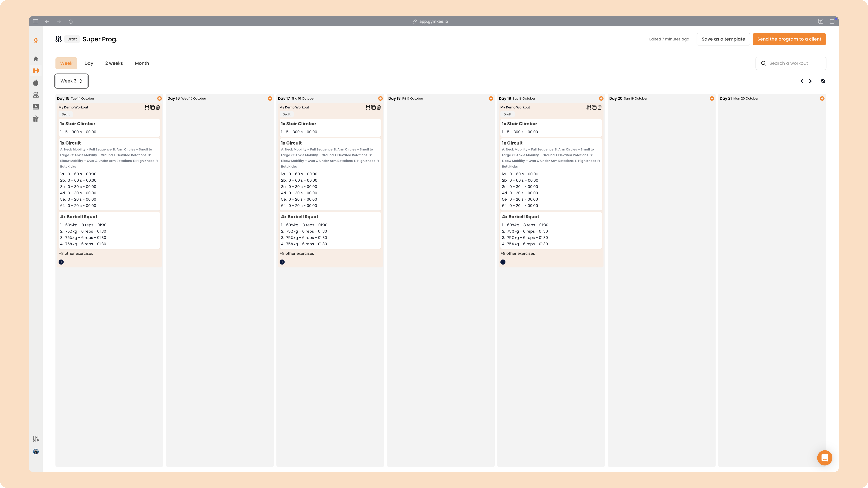Add exercise to Day 15 workout

pos(61,262)
